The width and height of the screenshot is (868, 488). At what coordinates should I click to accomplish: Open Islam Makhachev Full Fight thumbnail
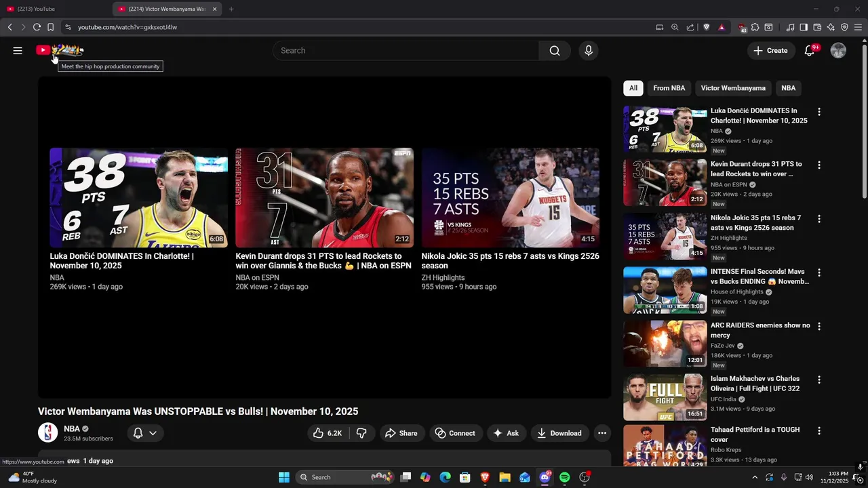tap(665, 397)
